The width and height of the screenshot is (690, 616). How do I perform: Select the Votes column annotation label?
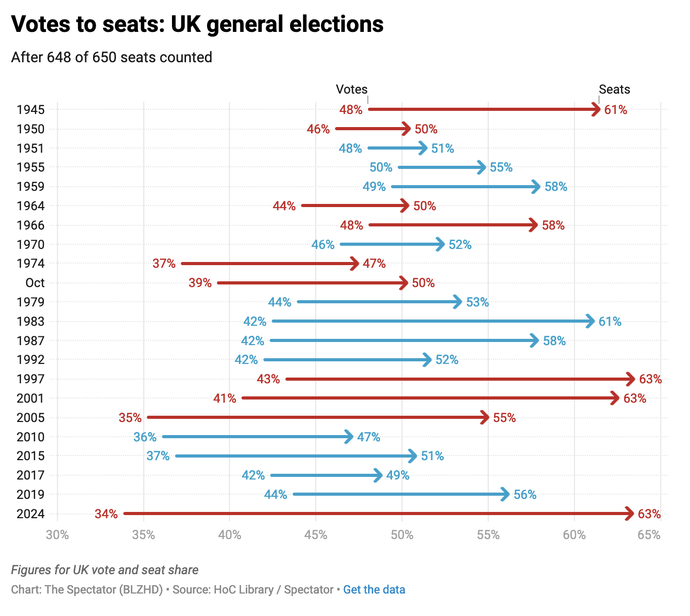[351, 89]
